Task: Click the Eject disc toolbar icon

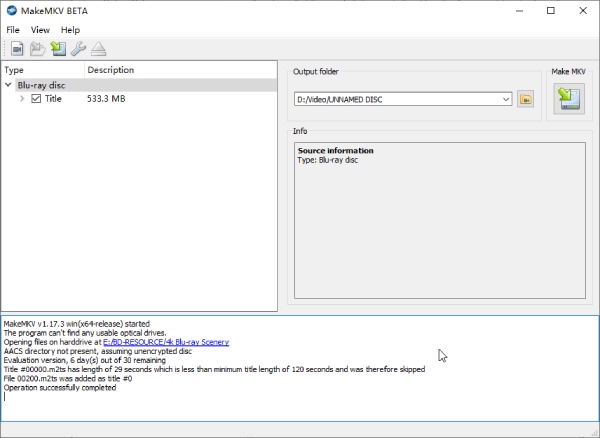Action: coord(99,49)
